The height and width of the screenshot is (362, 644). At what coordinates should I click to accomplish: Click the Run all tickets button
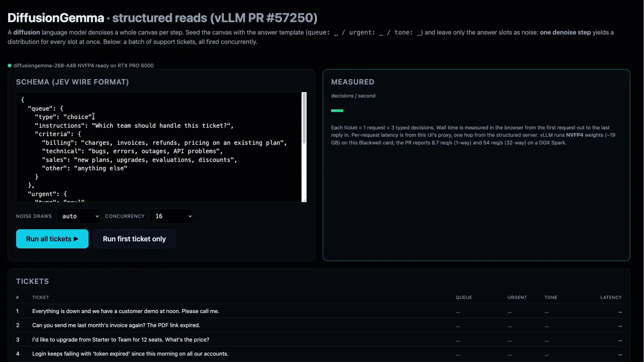[52, 239]
